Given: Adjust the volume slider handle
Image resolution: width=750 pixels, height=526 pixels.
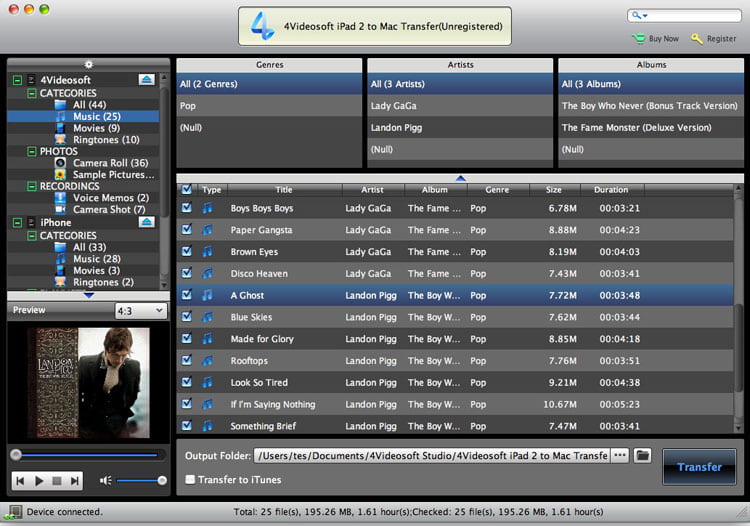Looking at the screenshot, I should pyautogui.click(x=162, y=481).
